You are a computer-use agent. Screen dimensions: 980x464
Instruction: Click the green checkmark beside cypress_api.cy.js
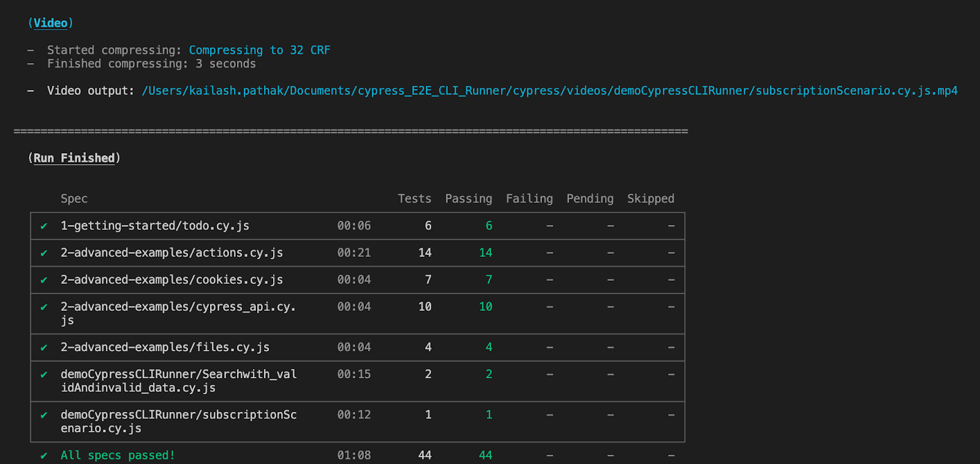point(44,307)
